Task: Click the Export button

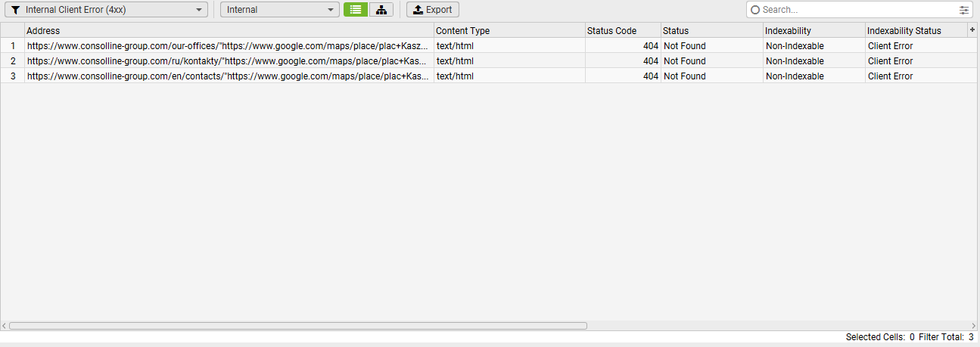Action: pos(433,10)
